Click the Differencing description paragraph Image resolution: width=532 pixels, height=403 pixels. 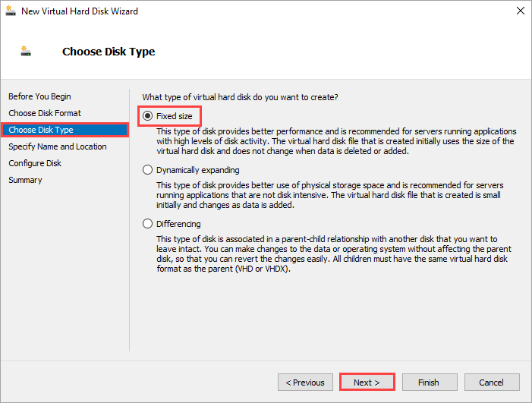pos(334,253)
